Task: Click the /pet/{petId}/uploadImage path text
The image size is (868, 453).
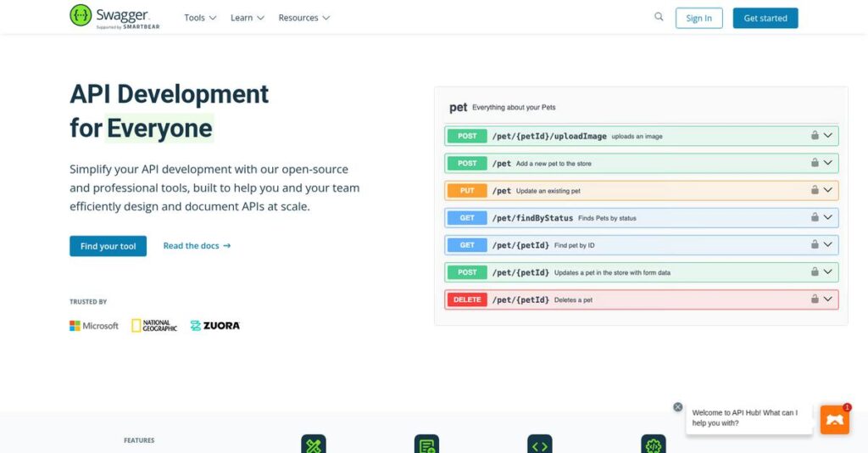Action: coord(549,137)
